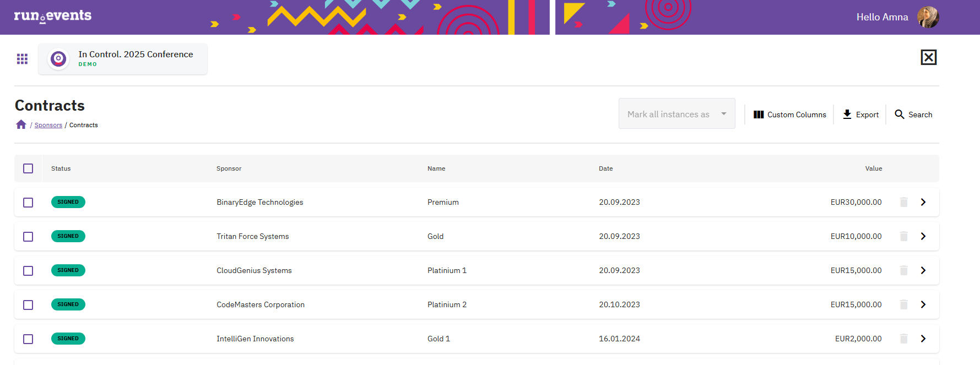Image resolution: width=980 pixels, height=365 pixels.
Task: Open the In Control. 2025 Conference selector
Action: (x=123, y=58)
